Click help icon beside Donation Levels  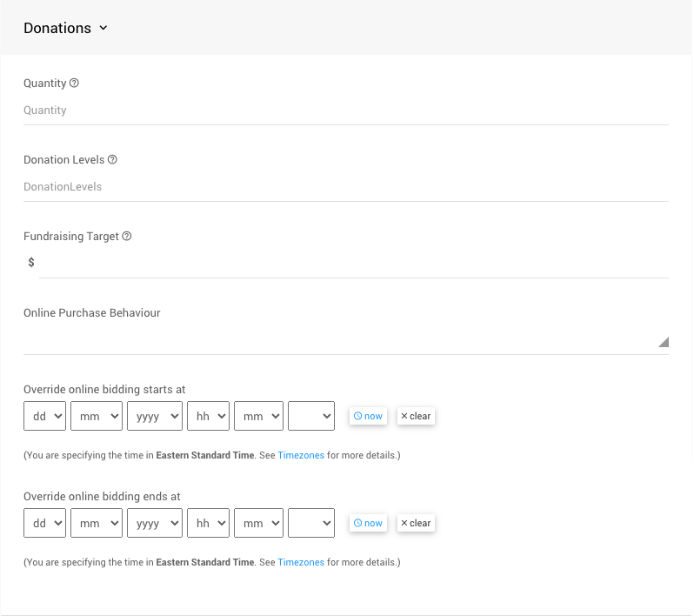112,160
